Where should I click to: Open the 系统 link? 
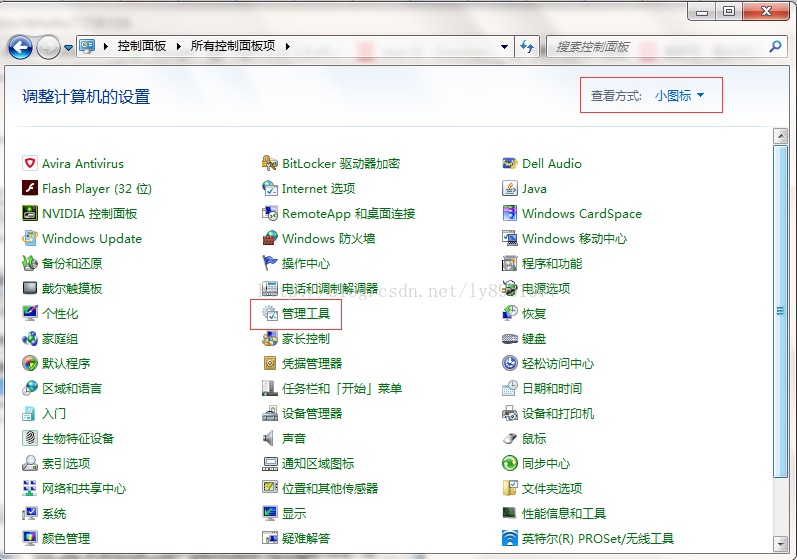click(54, 513)
